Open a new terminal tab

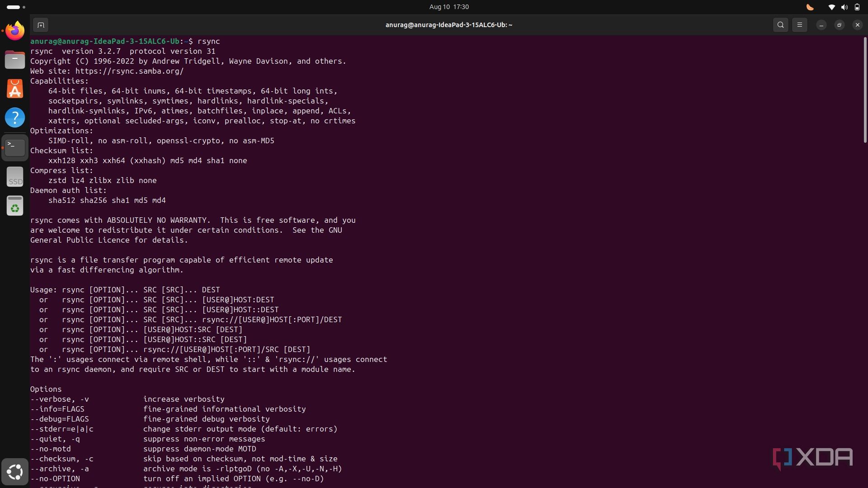[x=41, y=25]
